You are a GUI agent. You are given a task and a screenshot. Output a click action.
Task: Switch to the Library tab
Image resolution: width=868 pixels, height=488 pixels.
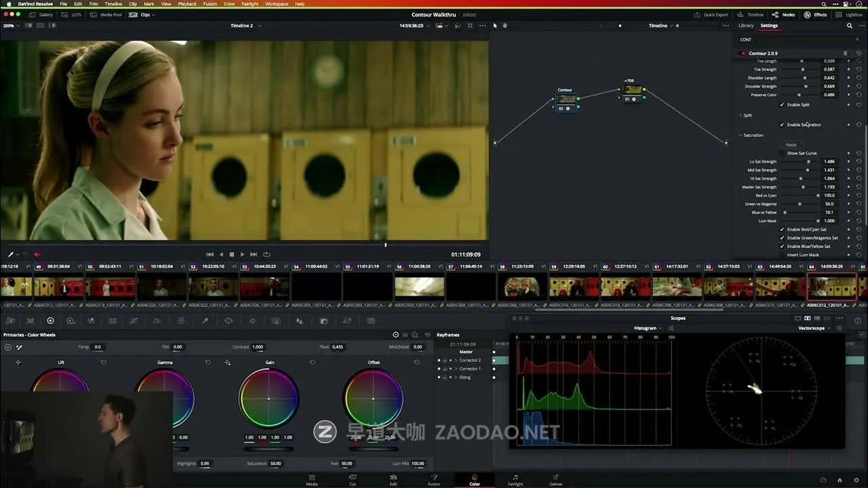[746, 26]
